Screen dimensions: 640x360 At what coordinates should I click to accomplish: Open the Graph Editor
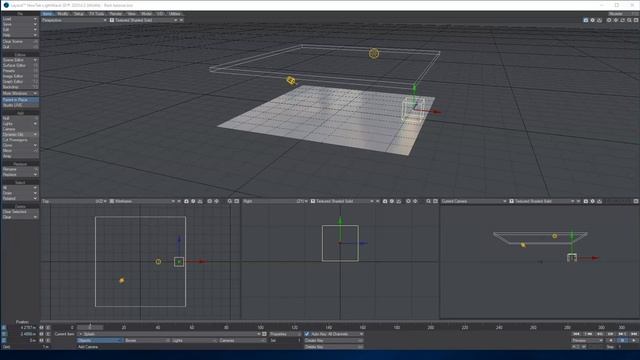pos(20,82)
